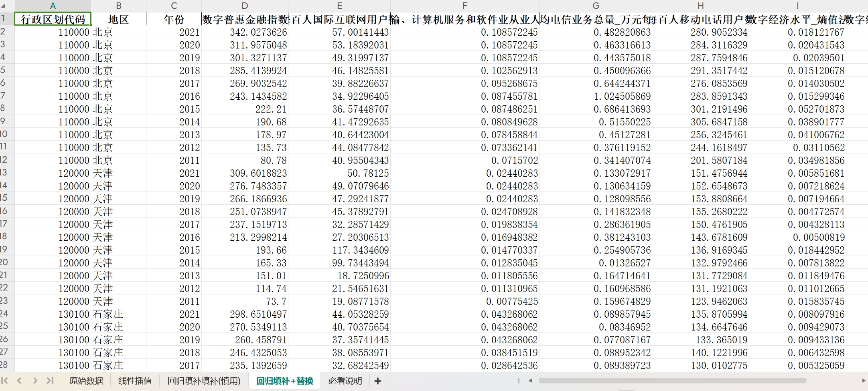Select the cell showing 260.458791
The width and height of the screenshot is (868, 391).
(x=245, y=340)
